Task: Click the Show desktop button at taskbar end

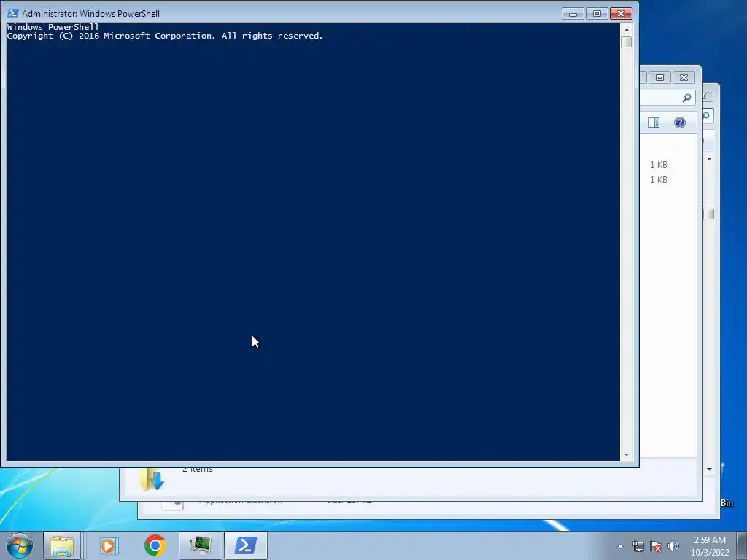Action: coord(742,545)
